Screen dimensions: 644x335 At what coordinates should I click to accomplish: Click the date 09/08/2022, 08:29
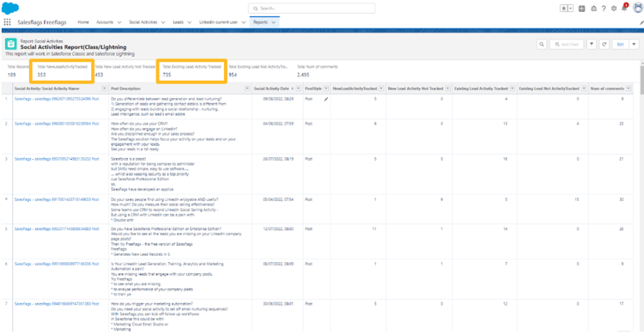click(x=278, y=99)
